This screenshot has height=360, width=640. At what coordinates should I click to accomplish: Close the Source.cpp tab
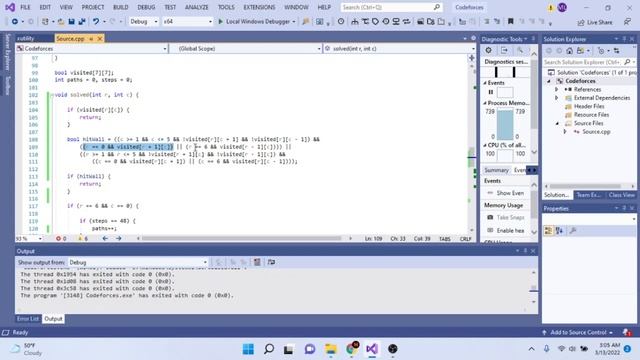point(100,38)
